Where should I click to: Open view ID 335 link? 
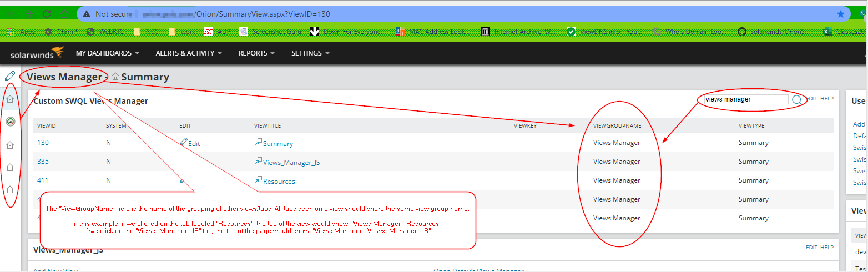pyautogui.click(x=43, y=162)
